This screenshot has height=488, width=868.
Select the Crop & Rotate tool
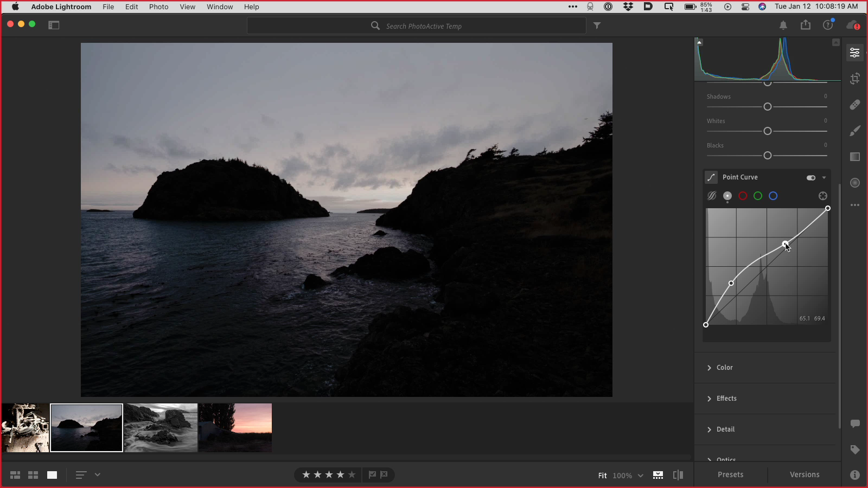coord(855,79)
